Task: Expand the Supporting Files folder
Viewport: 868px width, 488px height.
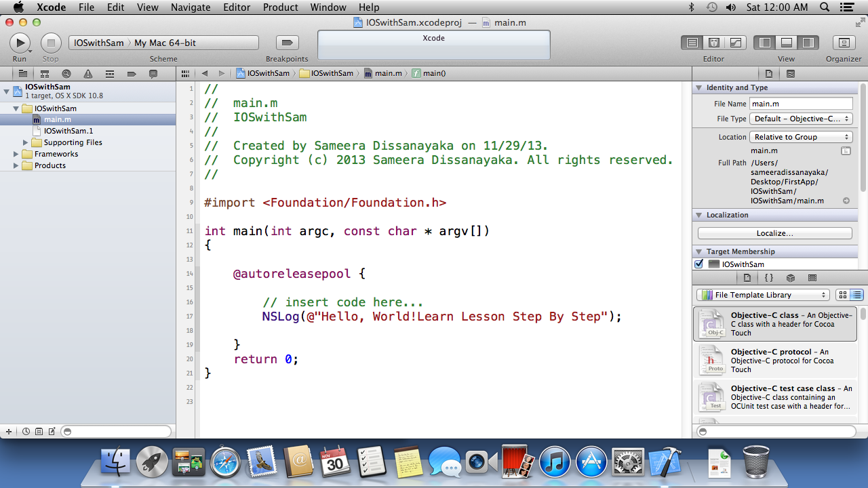Action: click(26, 142)
